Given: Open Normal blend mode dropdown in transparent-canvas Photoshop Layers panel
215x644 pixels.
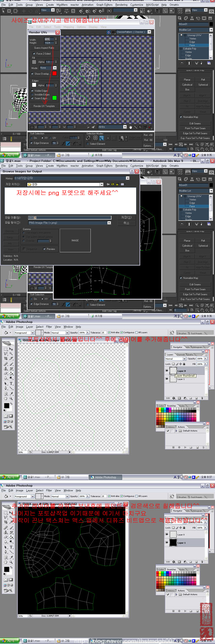Looking at the screenshot, I should click(184, 359).
